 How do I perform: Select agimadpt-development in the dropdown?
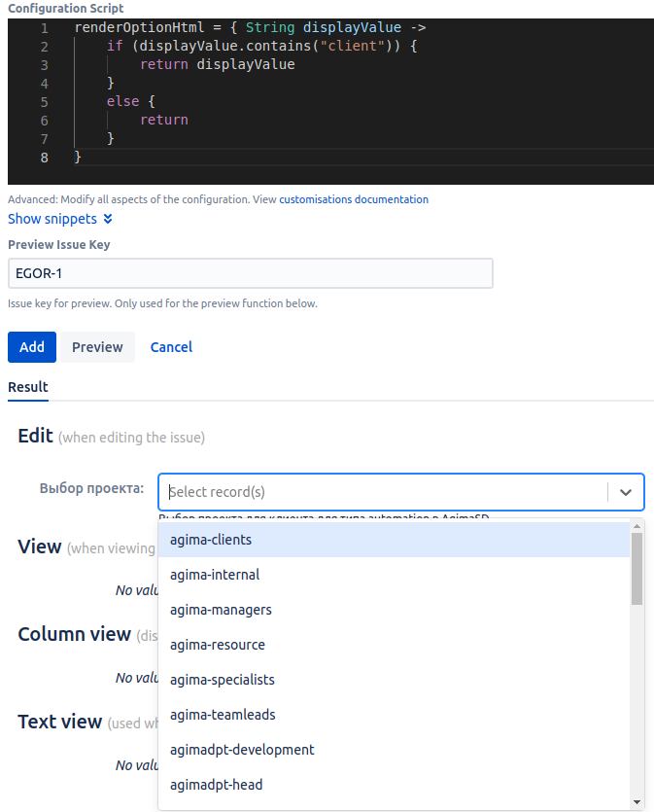(x=394, y=750)
